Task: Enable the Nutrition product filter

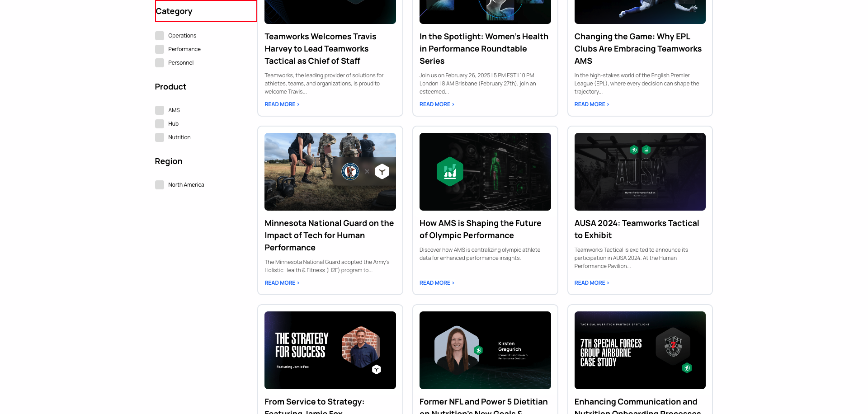Action: point(160,137)
